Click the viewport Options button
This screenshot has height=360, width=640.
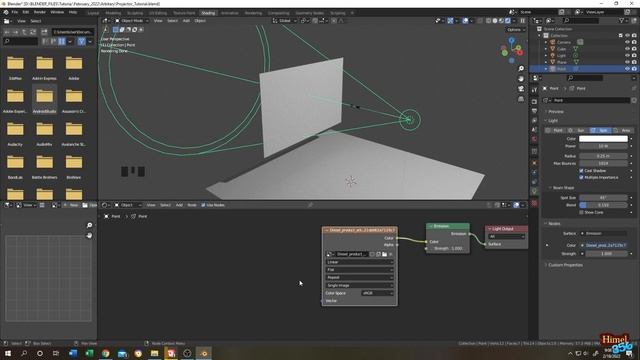[x=516, y=29]
